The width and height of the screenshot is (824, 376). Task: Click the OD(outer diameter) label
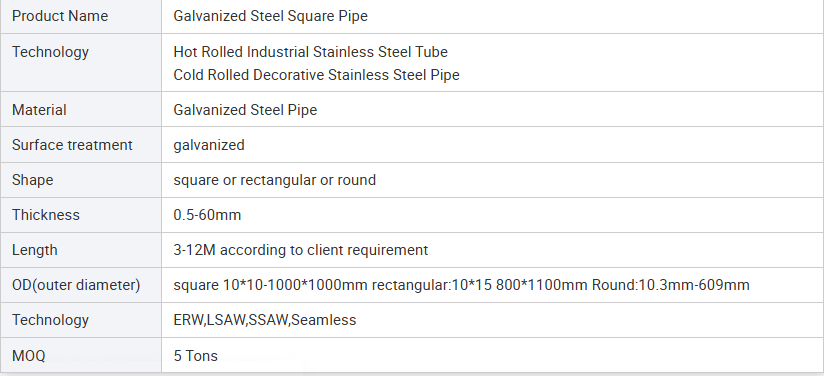point(76,284)
